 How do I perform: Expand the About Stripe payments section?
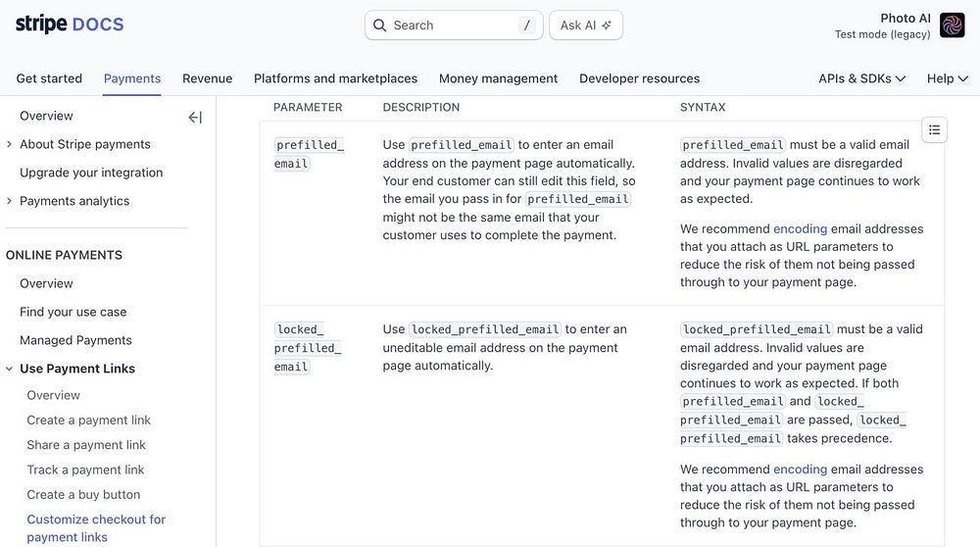tap(10, 144)
